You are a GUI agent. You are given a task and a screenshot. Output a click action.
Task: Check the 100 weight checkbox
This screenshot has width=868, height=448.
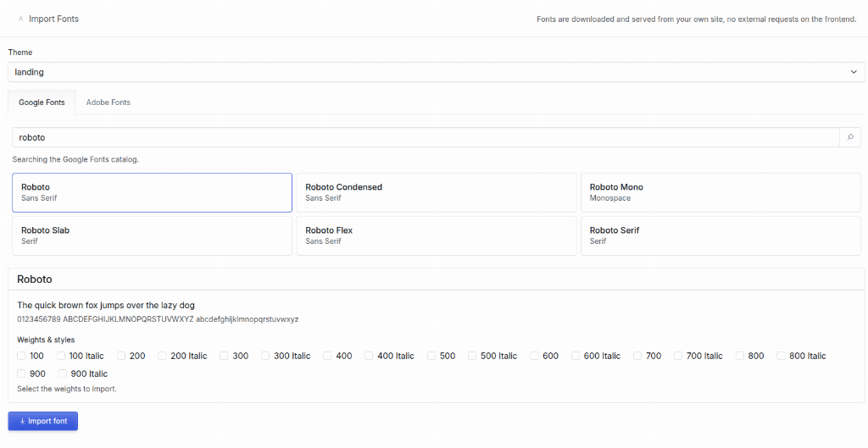[21, 356]
